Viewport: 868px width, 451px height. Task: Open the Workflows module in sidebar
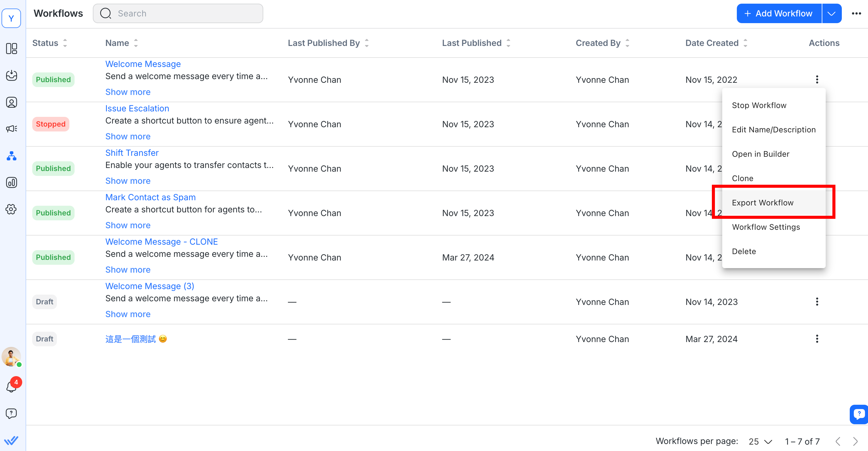(x=12, y=156)
